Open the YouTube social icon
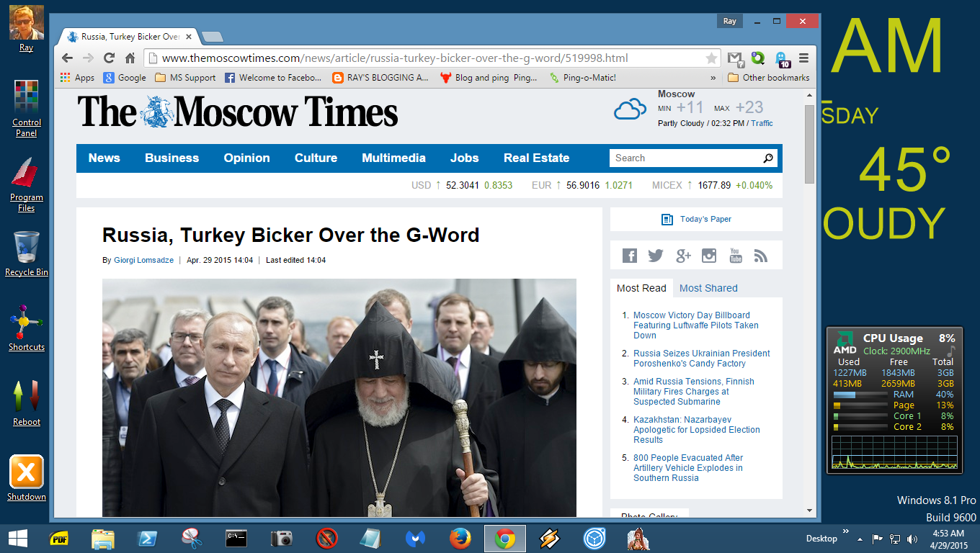The image size is (980, 553). 735,256
